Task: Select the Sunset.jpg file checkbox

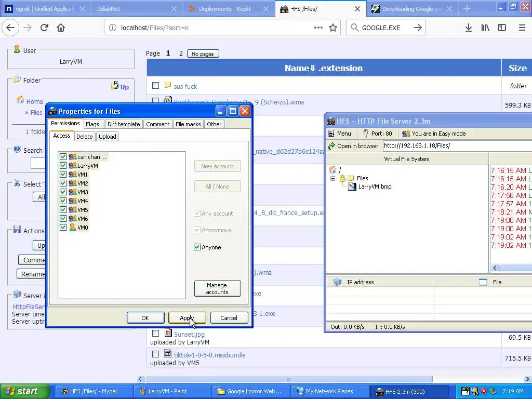Action: click(x=155, y=334)
